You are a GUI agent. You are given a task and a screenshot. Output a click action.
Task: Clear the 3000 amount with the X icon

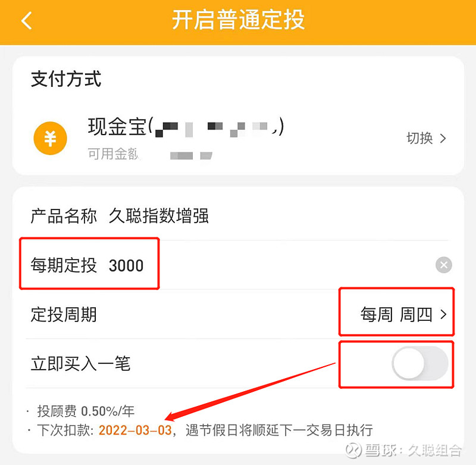pyautogui.click(x=443, y=265)
